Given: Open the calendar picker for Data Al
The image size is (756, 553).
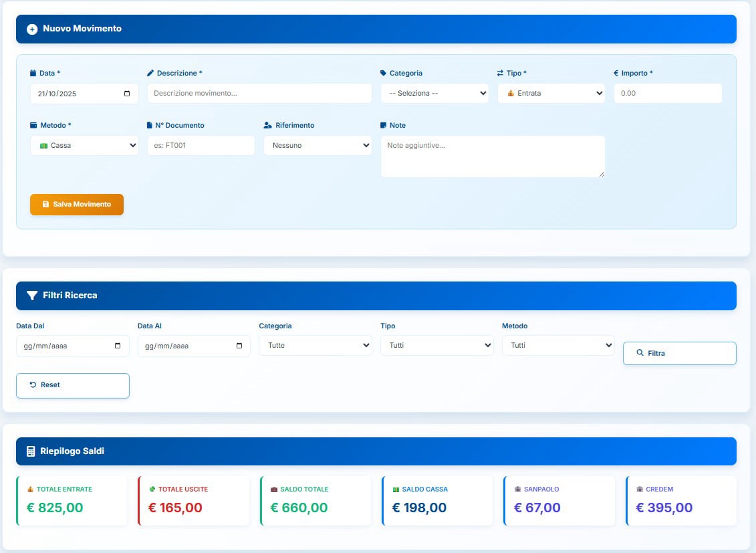Looking at the screenshot, I should pyautogui.click(x=239, y=346).
